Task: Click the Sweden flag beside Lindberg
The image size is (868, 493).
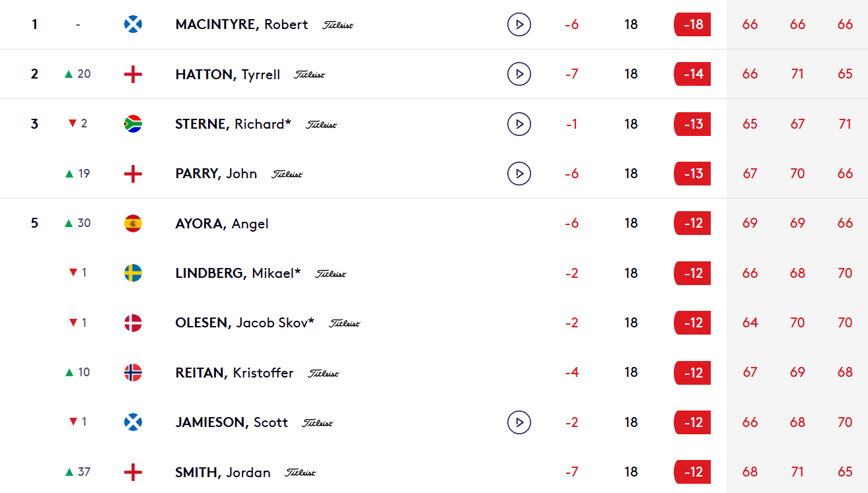Action: (x=133, y=273)
